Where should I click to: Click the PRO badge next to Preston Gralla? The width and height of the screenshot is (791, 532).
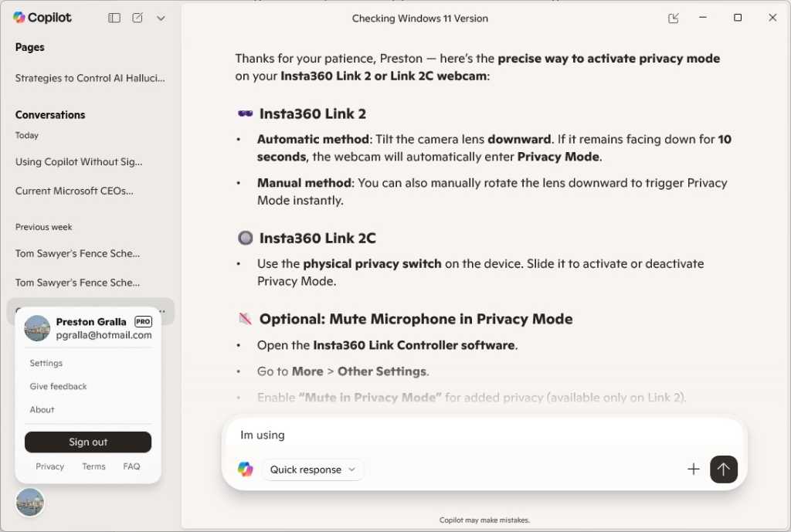pos(143,321)
